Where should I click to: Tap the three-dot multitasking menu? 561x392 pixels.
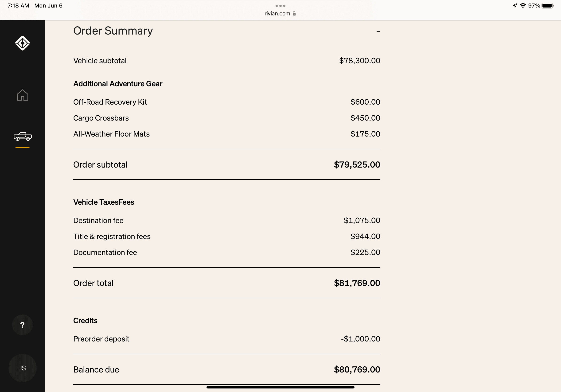[280, 6]
